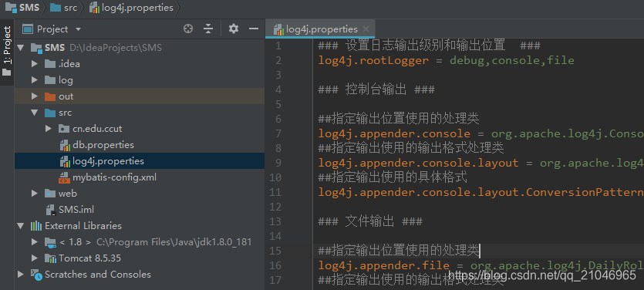Image resolution: width=644 pixels, height=290 pixels.
Task: Click the project path D:\IdeaProjects\SMS
Action: [x=116, y=48]
